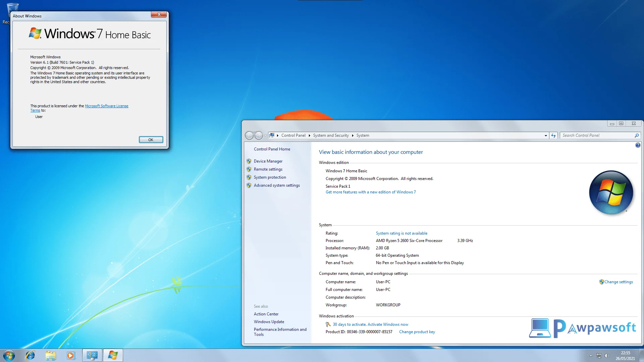The width and height of the screenshot is (644, 362).
Task: Maximize the System window
Action: [621, 124]
